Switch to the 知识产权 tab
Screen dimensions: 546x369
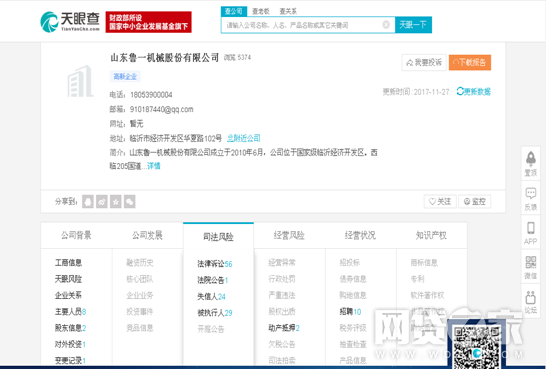click(431, 236)
